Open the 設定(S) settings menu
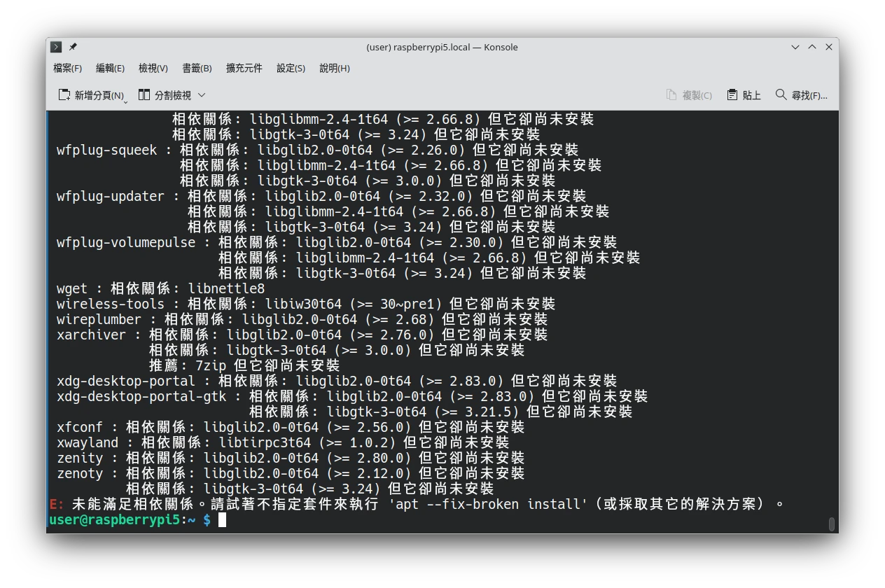This screenshot has width=885, height=588. 291,69
